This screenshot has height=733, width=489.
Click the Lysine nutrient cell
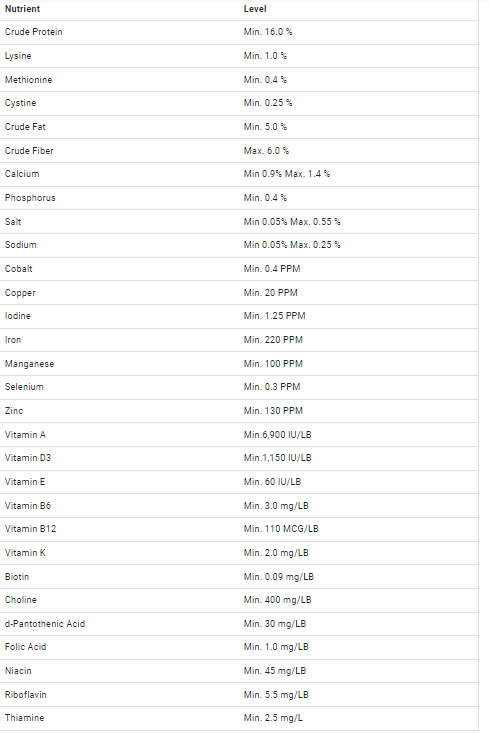(x=18, y=56)
